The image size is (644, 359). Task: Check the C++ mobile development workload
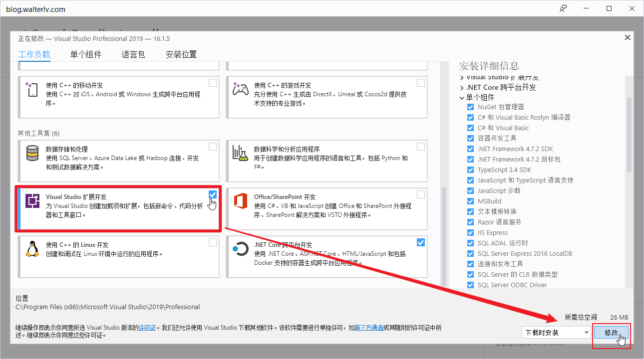213,83
